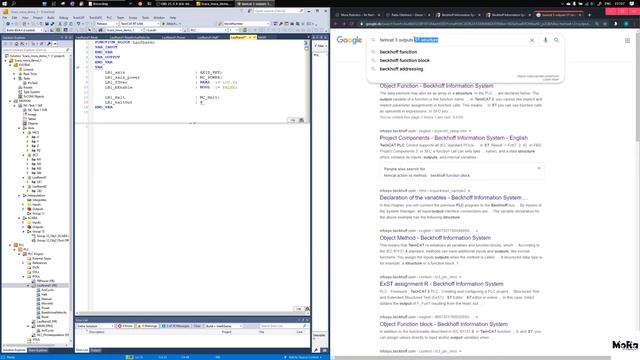This screenshot has width=640, height=360.
Task: Open the TwinCAT menu
Action: point(78,18)
